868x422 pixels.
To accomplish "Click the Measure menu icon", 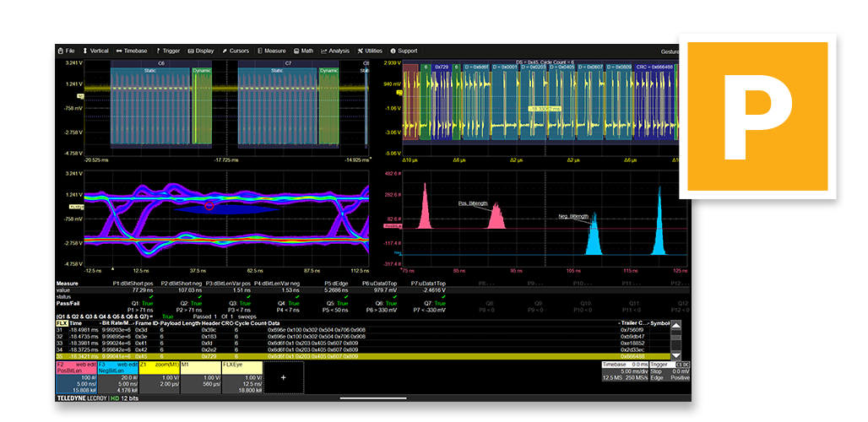I will coord(260,51).
